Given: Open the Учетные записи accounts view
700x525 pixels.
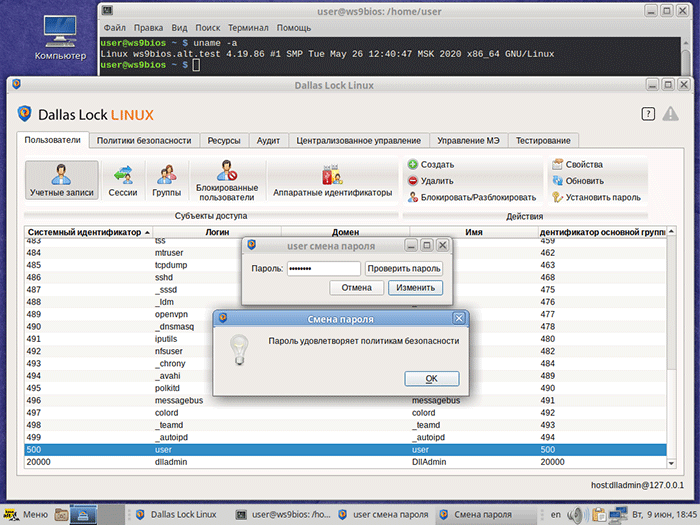Looking at the screenshot, I should (x=62, y=180).
